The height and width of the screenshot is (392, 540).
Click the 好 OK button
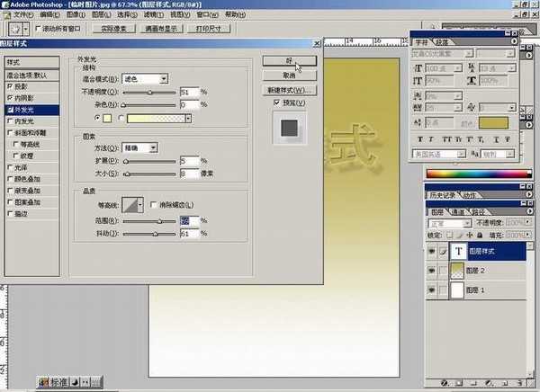(x=289, y=61)
